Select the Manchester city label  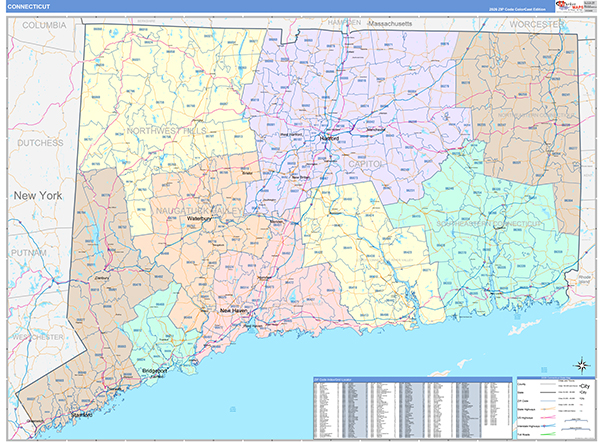tap(376, 129)
